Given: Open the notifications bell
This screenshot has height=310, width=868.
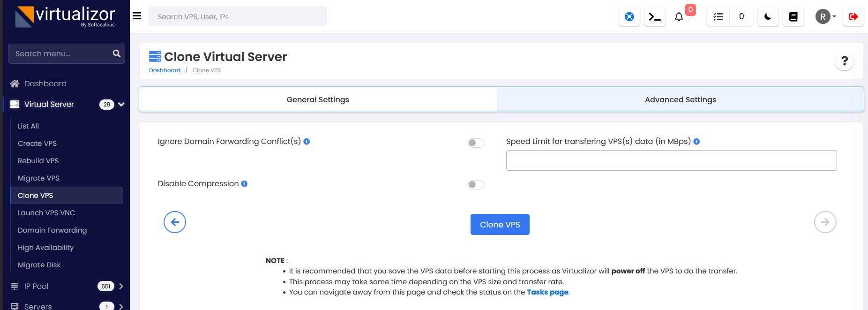Looking at the screenshot, I should pos(679,17).
